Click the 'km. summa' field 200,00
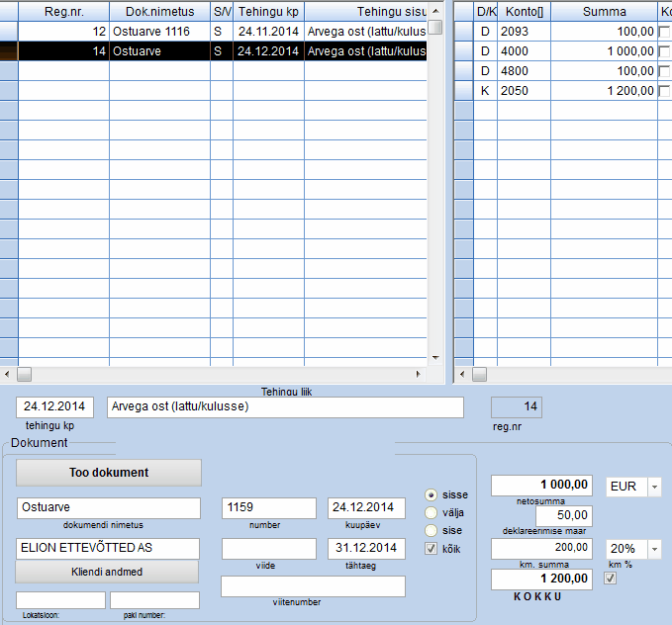Screen dimensions: 672x625 (x=541, y=549)
